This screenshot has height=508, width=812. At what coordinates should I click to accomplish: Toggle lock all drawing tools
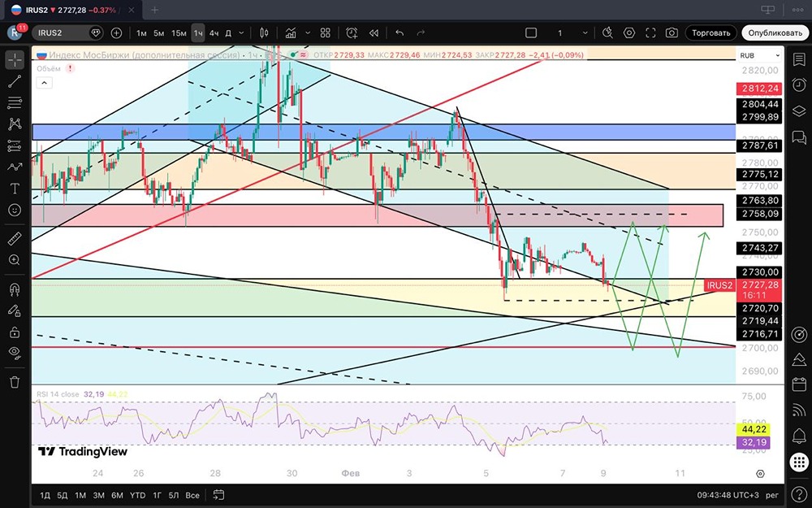[x=15, y=332]
